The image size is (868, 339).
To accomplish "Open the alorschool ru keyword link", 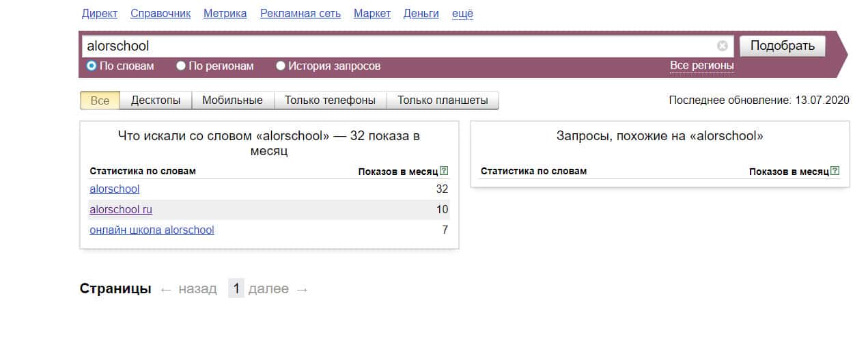I will point(121,209).
